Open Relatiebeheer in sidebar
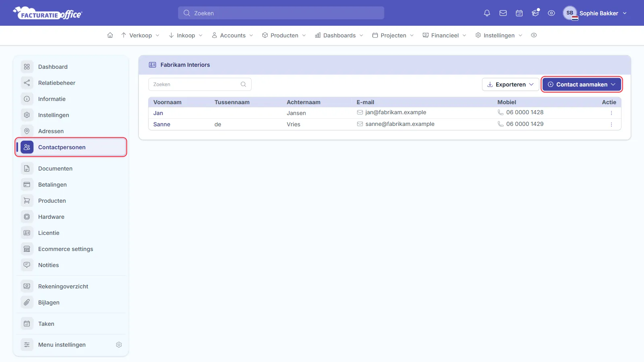Viewport: 644px width, 362px height. coord(71,83)
